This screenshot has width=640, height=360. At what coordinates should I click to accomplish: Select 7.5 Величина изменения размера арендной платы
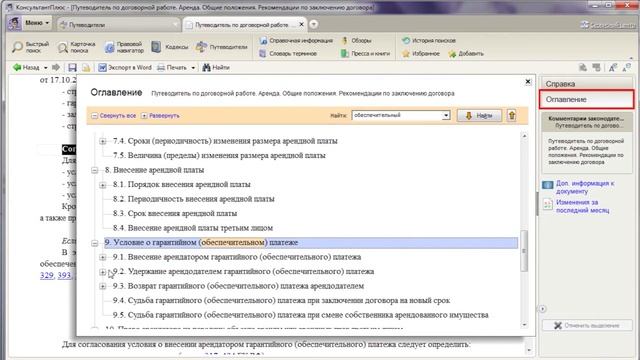[219, 156]
